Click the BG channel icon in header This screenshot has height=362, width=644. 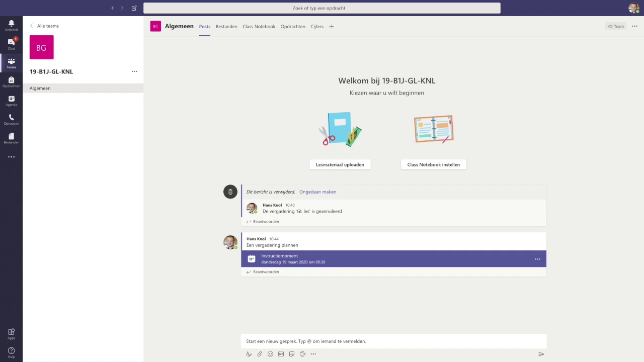tap(155, 26)
